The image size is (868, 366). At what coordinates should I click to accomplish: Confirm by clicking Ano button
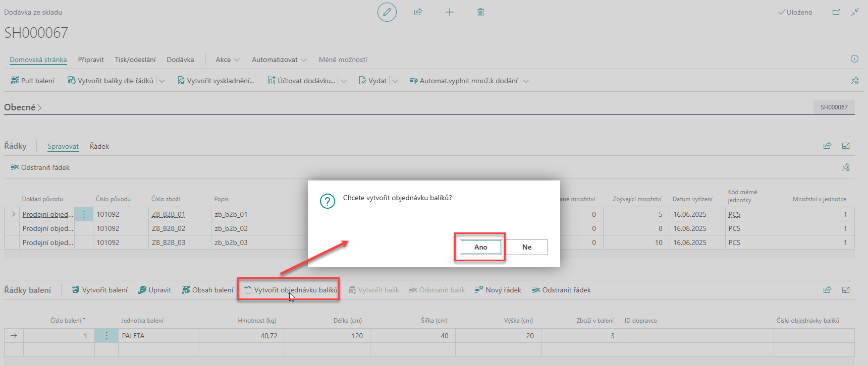[x=480, y=247]
